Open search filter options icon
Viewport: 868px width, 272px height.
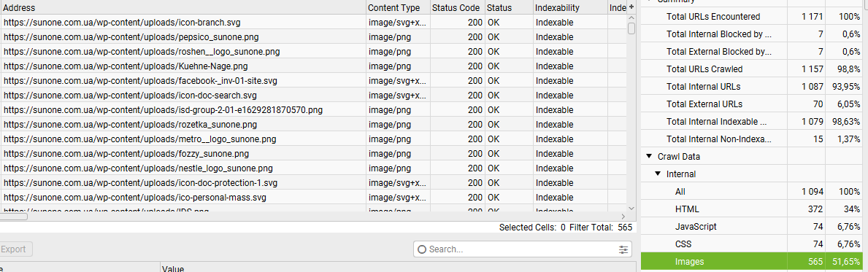(624, 249)
